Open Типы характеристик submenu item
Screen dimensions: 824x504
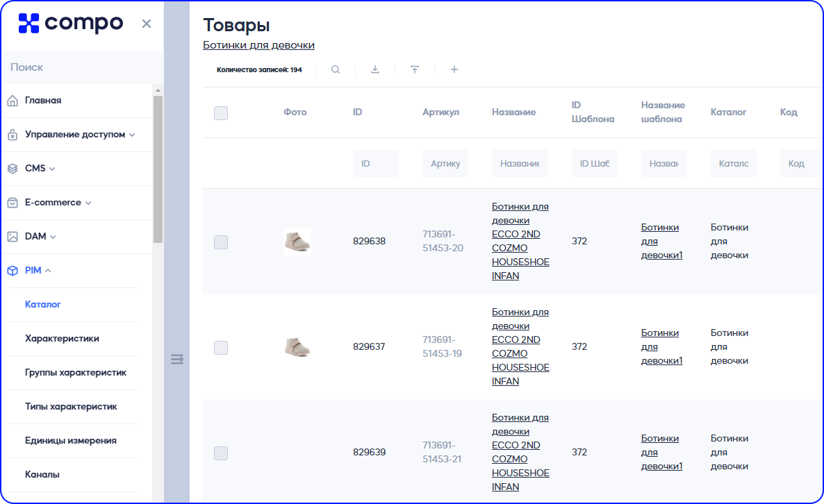tap(71, 406)
